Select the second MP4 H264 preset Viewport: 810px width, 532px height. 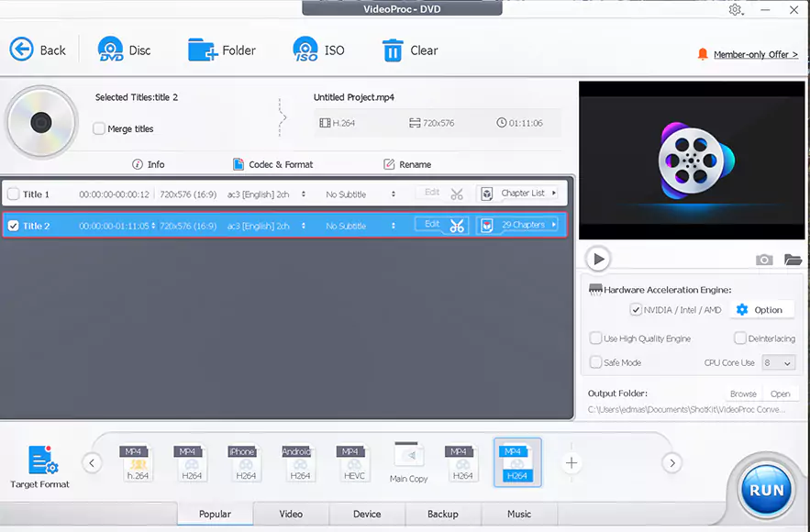point(192,463)
